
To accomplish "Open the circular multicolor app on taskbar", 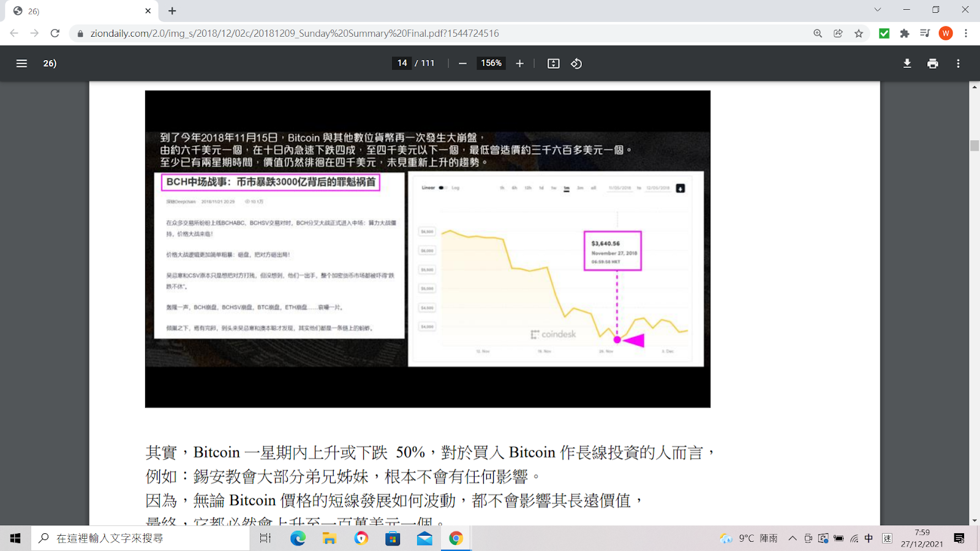I will [x=361, y=538].
